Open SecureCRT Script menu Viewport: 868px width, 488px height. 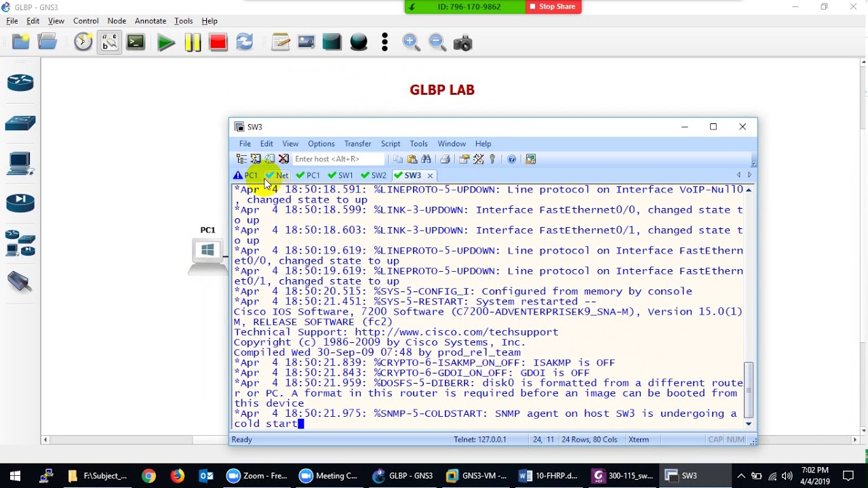(391, 144)
